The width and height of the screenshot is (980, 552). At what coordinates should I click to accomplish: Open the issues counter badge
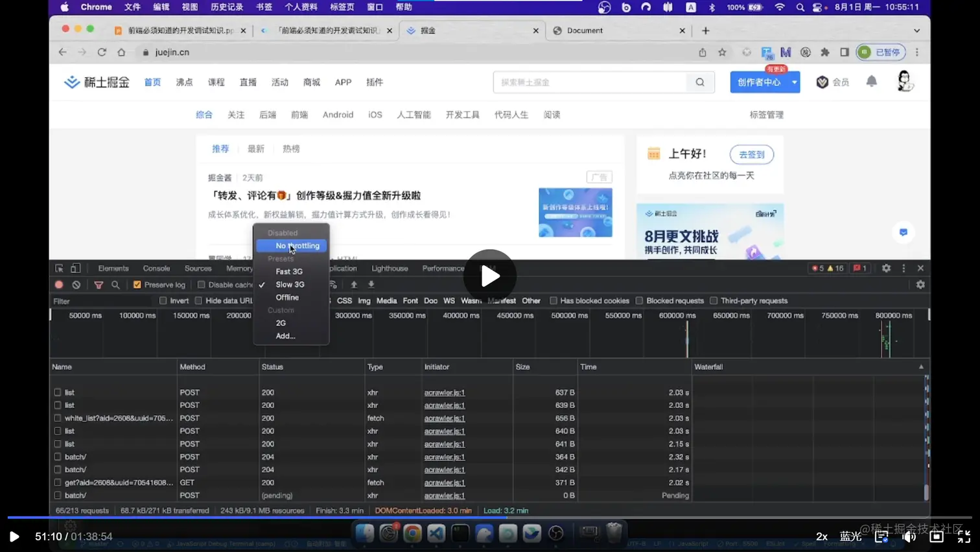point(860,269)
